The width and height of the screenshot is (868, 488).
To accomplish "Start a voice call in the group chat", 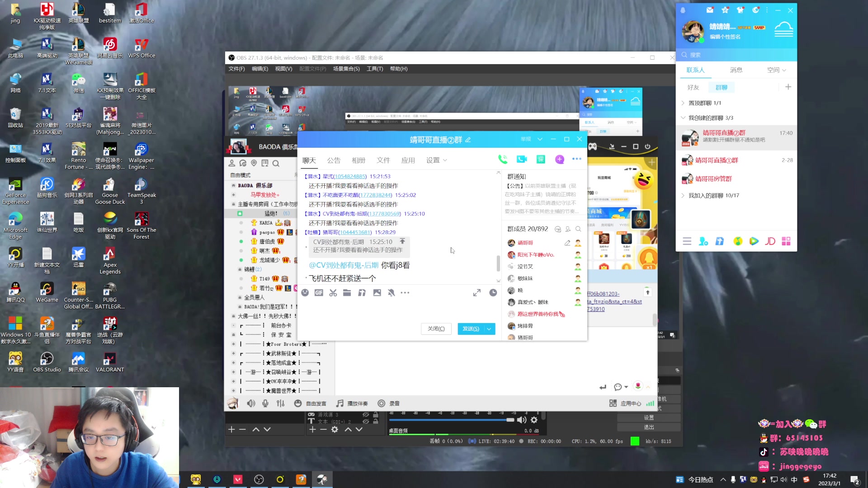I will (502, 159).
